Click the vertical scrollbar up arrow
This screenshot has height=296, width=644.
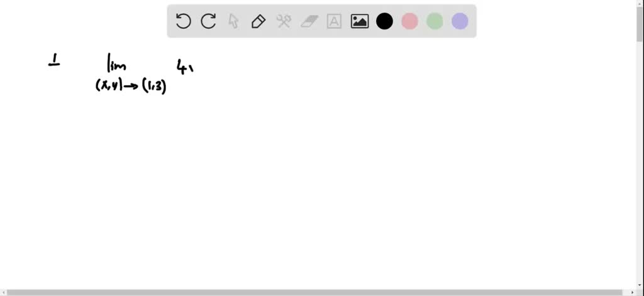pyautogui.click(x=640, y=3)
